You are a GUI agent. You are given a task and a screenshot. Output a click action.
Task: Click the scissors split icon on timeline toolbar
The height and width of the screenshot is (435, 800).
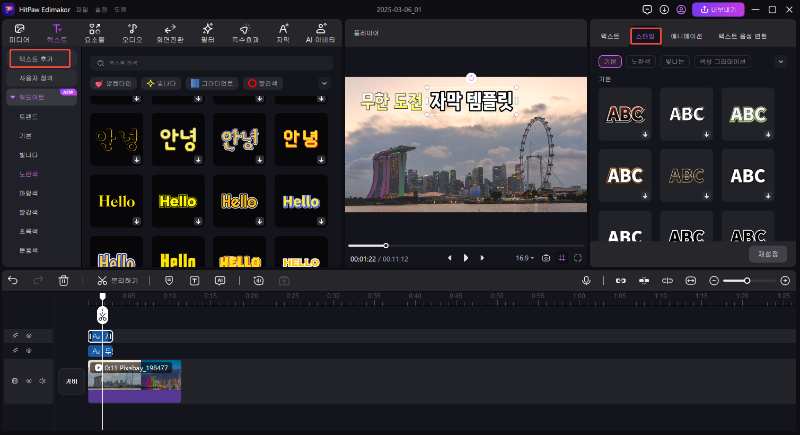[102, 281]
